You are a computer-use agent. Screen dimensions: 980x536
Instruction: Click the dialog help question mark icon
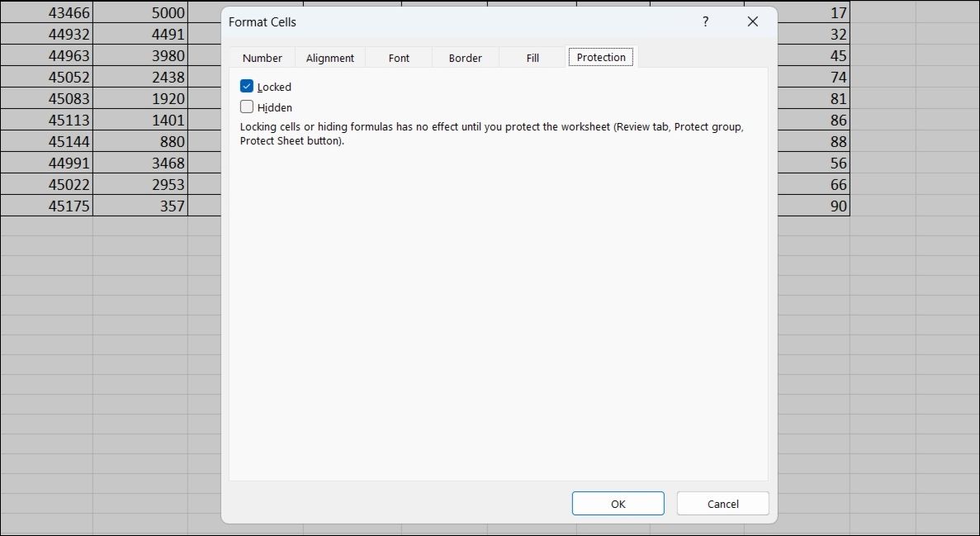(x=705, y=21)
